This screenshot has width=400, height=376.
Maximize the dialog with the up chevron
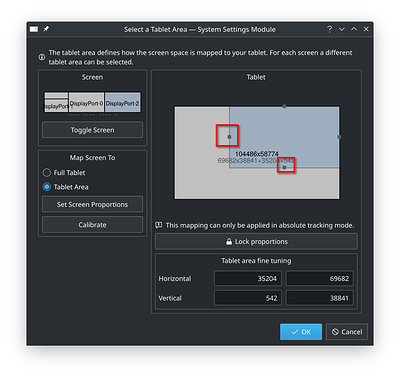click(354, 29)
